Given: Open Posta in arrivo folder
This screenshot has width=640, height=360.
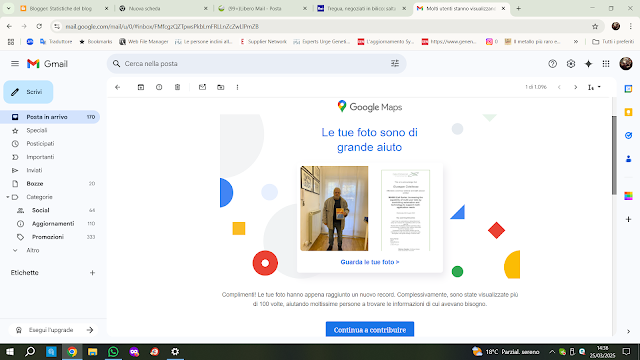Looking at the screenshot, I should coord(50,117).
